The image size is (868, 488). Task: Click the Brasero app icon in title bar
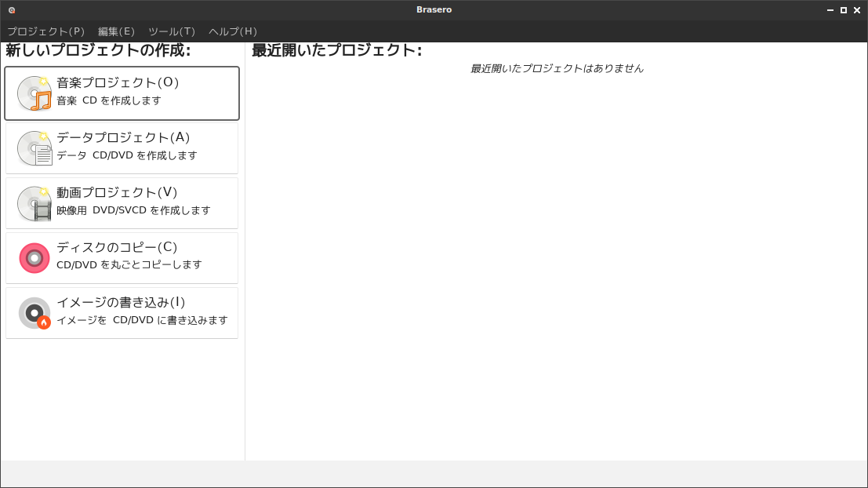(x=12, y=10)
